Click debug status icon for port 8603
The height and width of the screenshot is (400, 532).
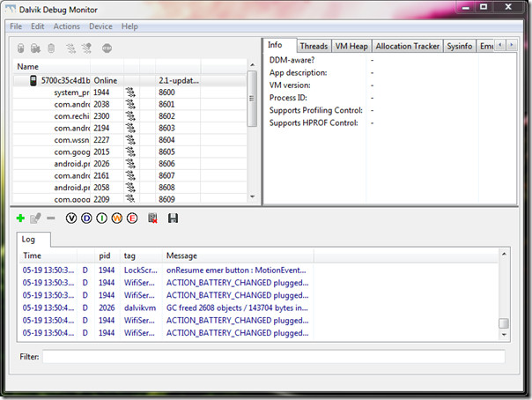[130, 128]
